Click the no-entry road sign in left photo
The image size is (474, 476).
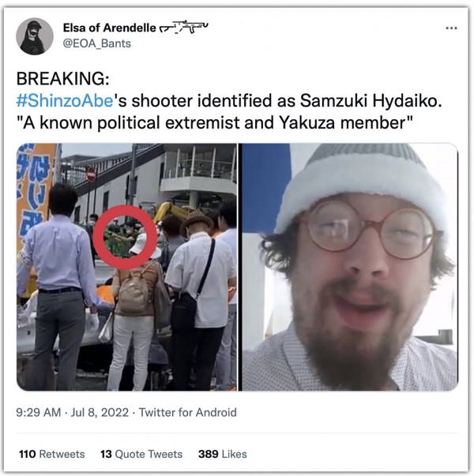point(91,174)
